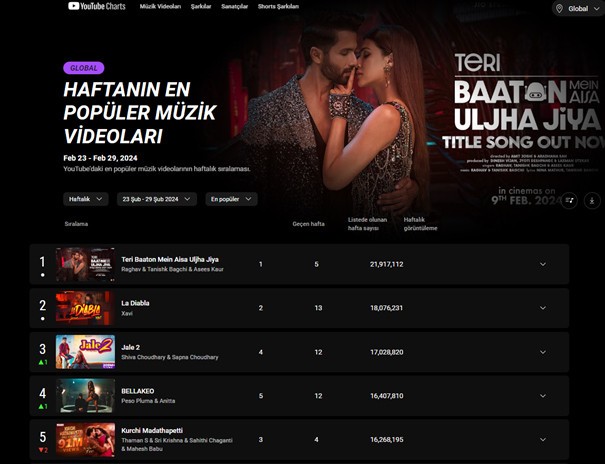
Task: Click the Feb 23 - Feb 29, 2024 date text
Action: (x=100, y=158)
